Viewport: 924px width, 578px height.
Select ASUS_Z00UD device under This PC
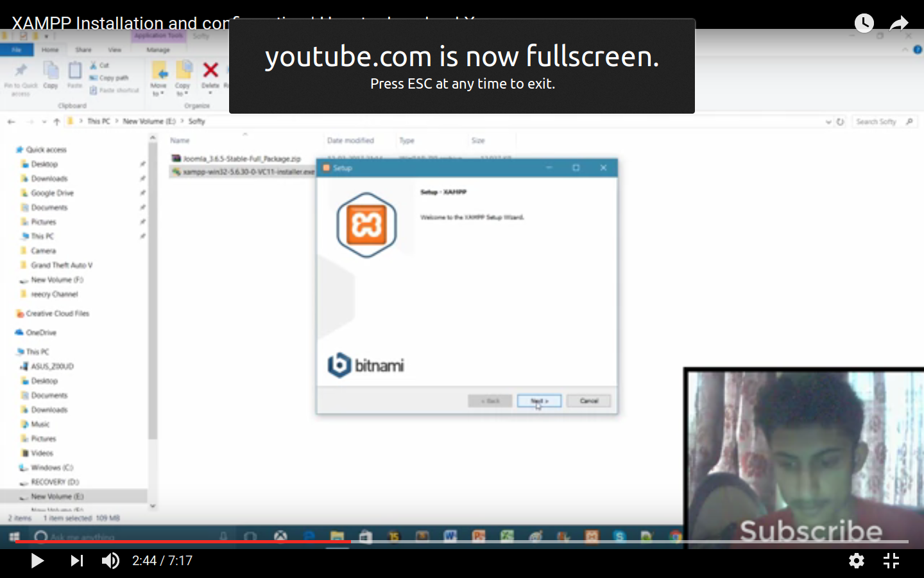pos(48,366)
